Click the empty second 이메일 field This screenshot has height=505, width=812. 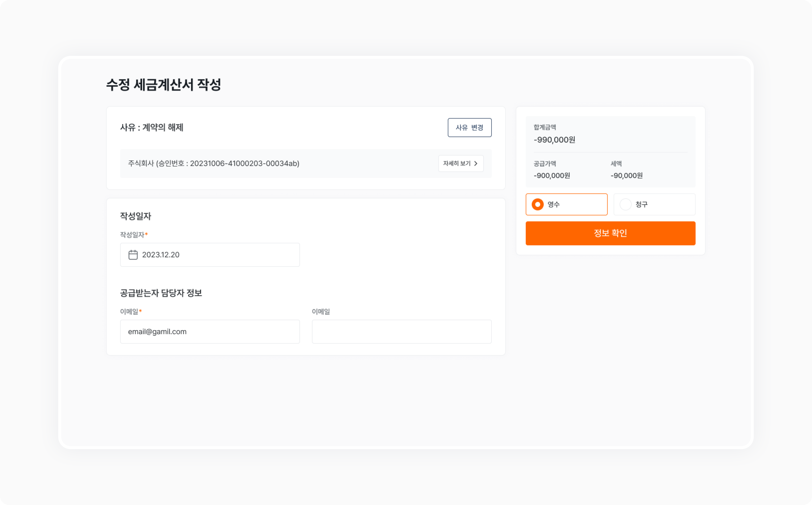pyautogui.click(x=401, y=331)
